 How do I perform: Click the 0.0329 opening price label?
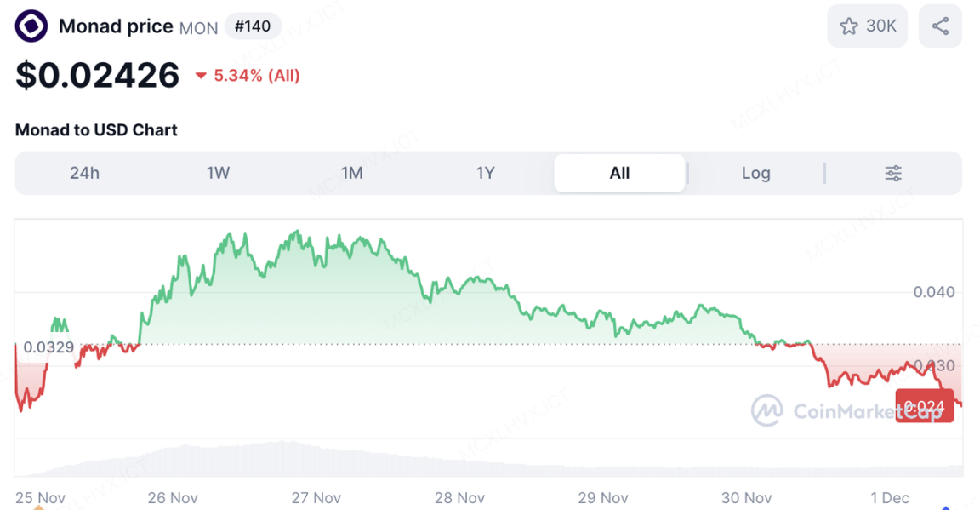pos(48,347)
